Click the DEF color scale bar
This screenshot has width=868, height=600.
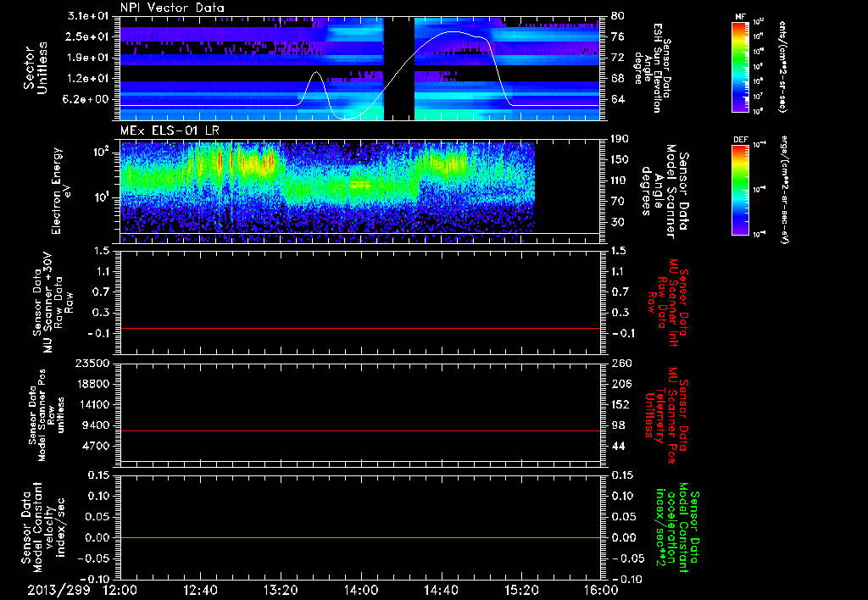tap(741, 189)
